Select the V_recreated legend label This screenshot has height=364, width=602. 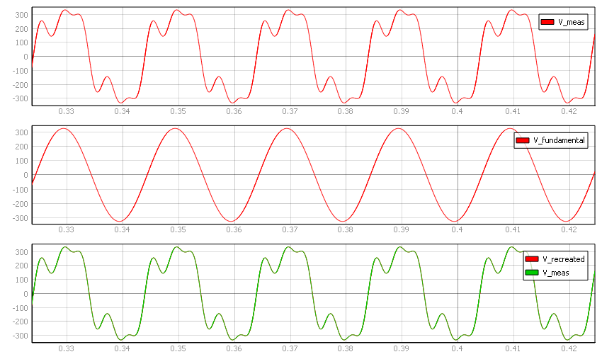(564, 259)
